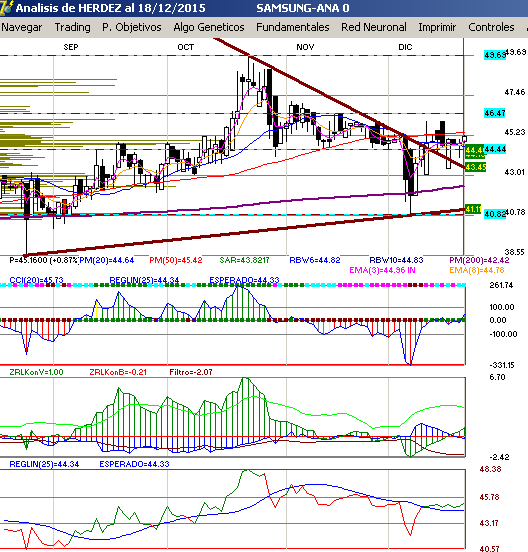This screenshot has width=528, height=552.
Task: Click the EMA(3)=44.96 IN label
Action: tap(382, 270)
